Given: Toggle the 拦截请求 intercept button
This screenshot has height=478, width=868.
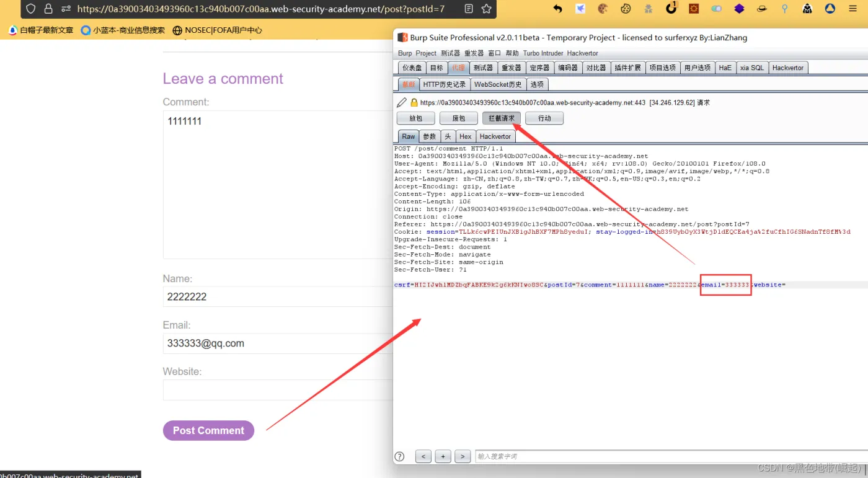Looking at the screenshot, I should coord(502,118).
